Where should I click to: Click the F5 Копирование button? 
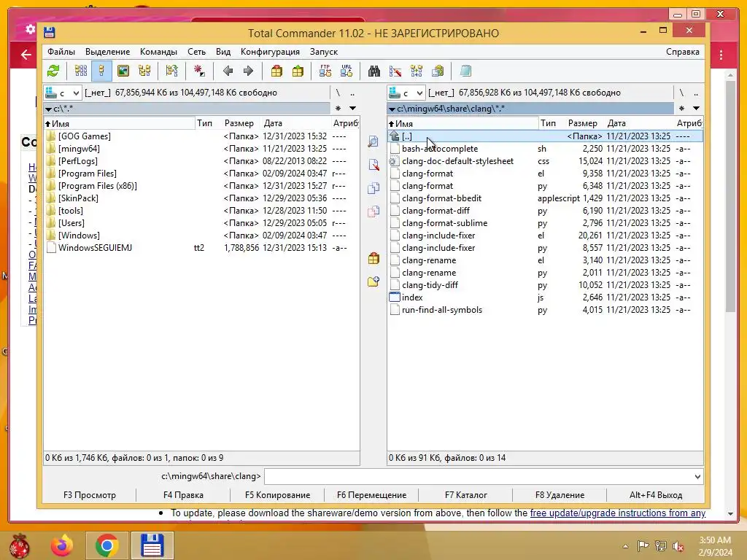click(x=277, y=495)
